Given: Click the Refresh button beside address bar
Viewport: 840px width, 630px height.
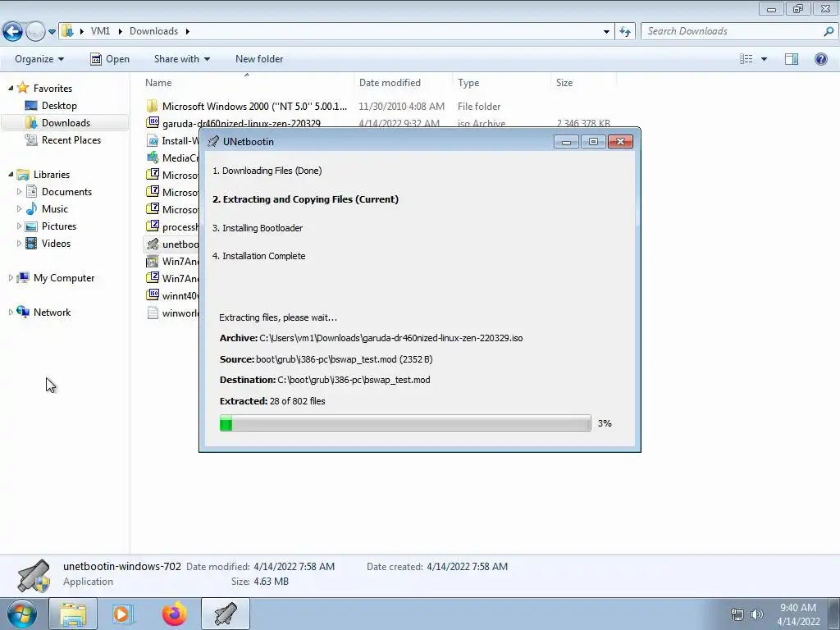Looking at the screenshot, I should tap(625, 32).
